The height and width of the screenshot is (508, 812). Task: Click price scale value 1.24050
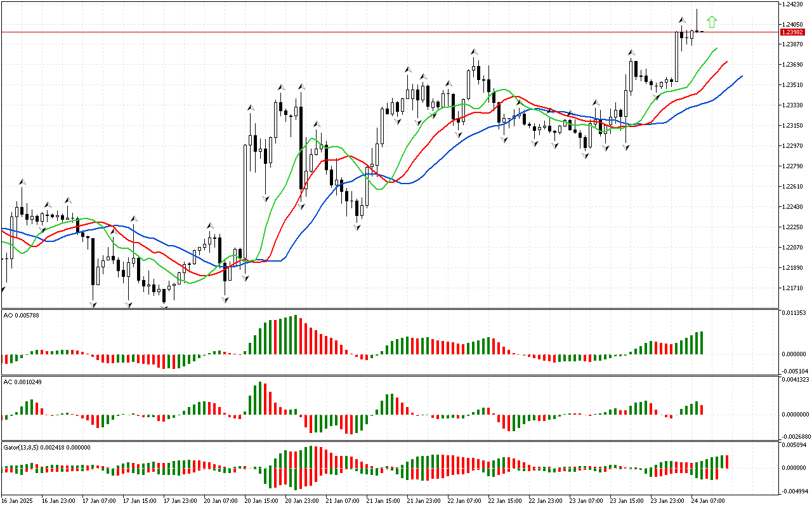pos(792,24)
